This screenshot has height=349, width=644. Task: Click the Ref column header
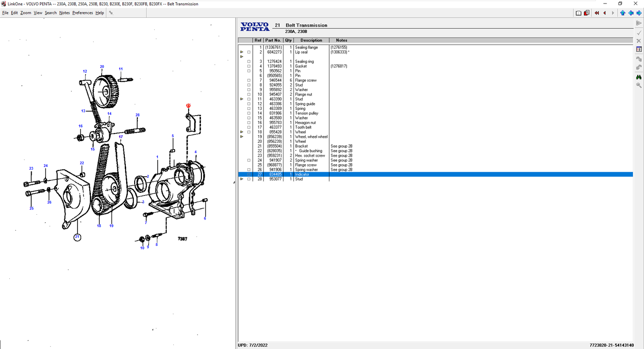pyautogui.click(x=258, y=41)
